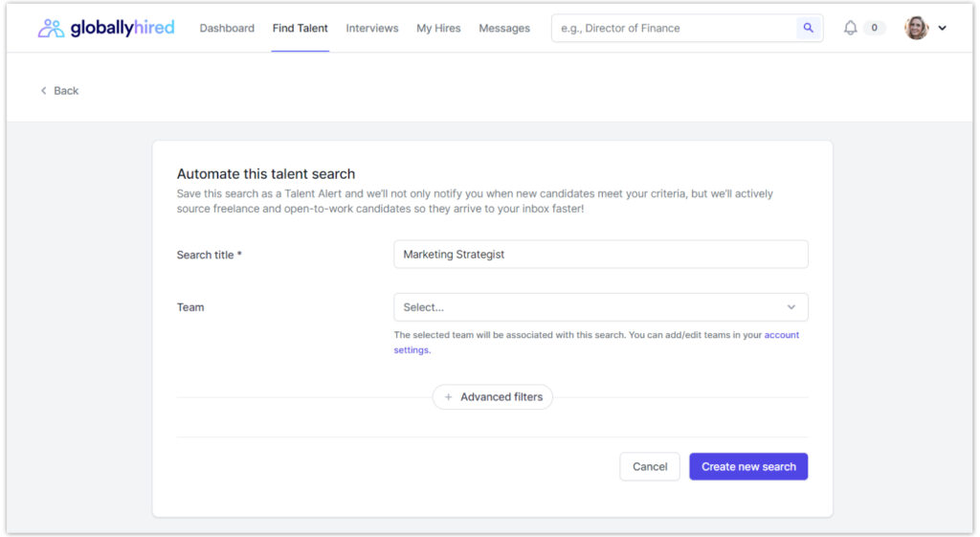Image resolution: width=980 pixels, height=537 pixels.
Task: Click the user profile avatar photo
Action: pos(917,28)
